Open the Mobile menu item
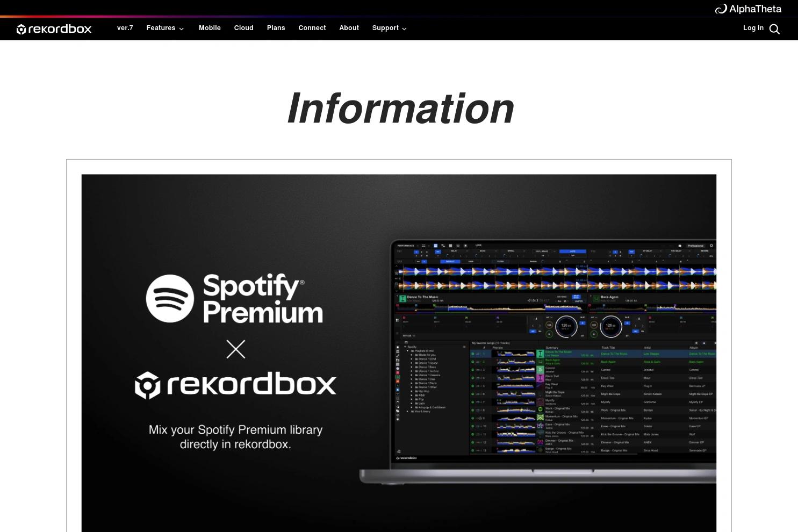798x532 pixels. point(210,28)
